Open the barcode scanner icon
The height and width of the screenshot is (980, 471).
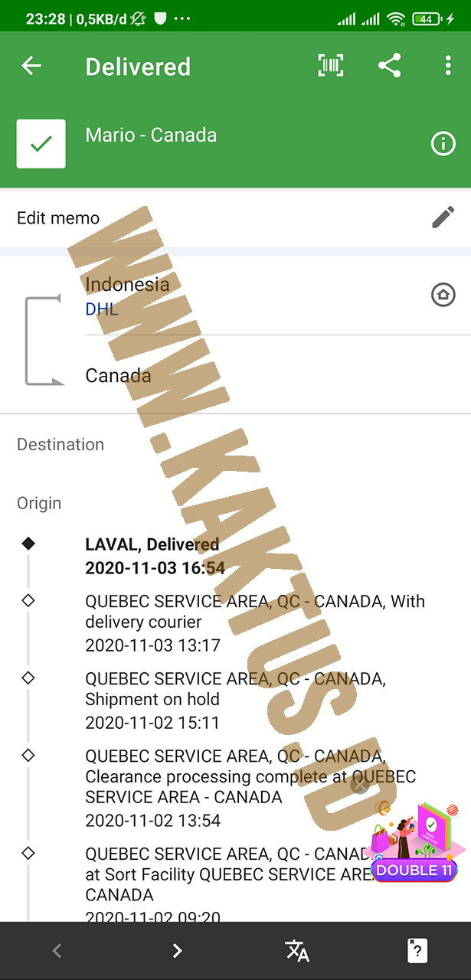point(331,66)
